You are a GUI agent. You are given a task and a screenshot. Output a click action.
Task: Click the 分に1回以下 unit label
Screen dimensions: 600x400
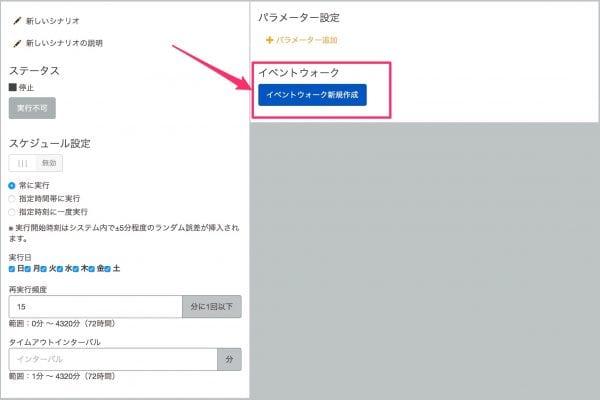(x=212, y=307)
